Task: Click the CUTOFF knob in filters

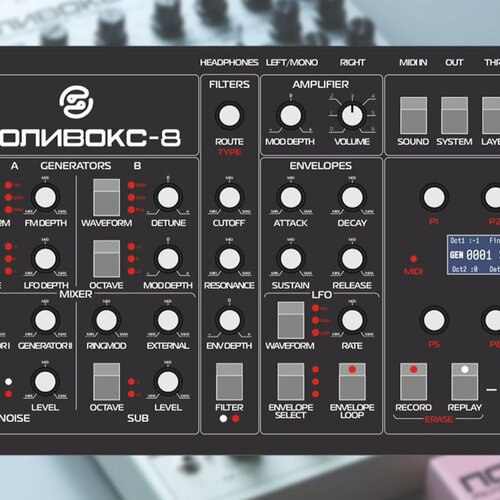Action: (229, 197)
